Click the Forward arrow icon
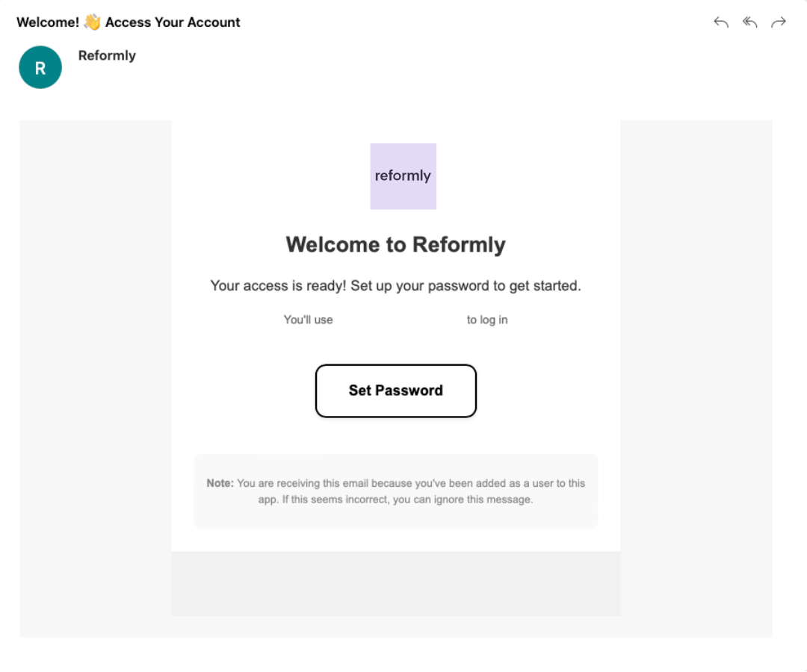 (x=779, y=22)
